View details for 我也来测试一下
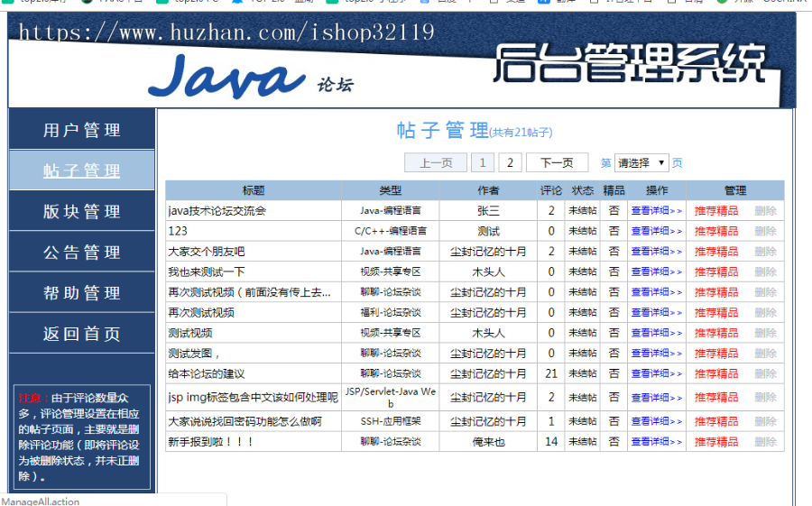 pos(657,271)
